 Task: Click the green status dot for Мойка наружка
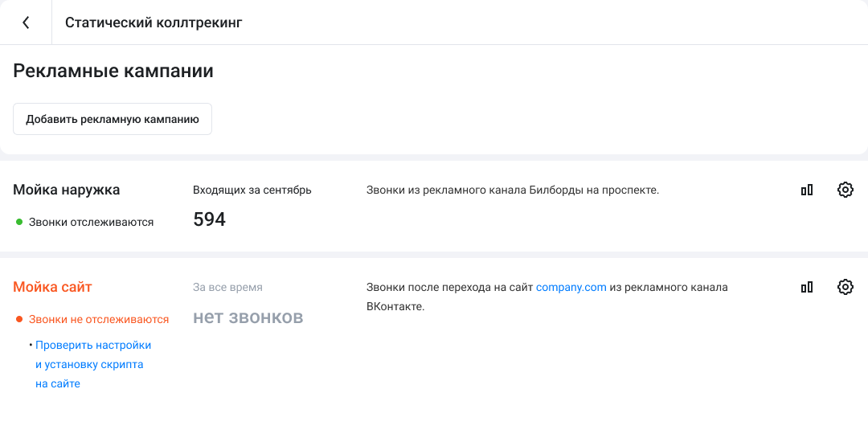point(19,222)
